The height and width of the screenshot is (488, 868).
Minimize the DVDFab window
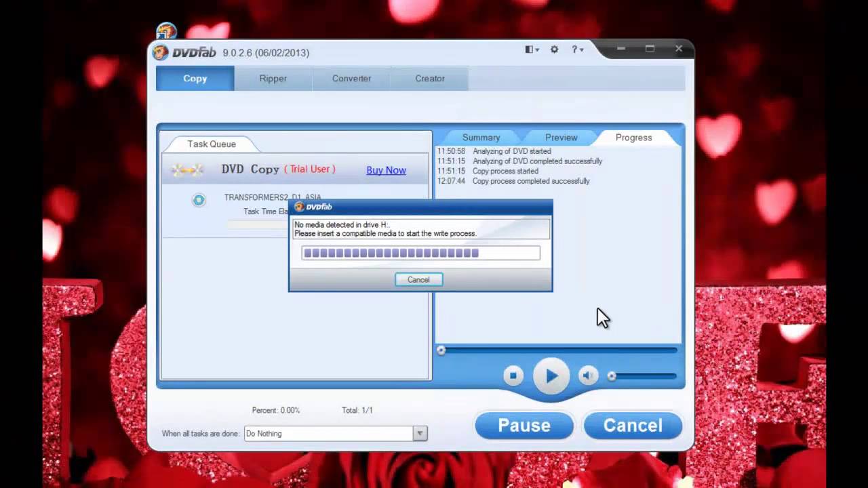click(621, 49)
